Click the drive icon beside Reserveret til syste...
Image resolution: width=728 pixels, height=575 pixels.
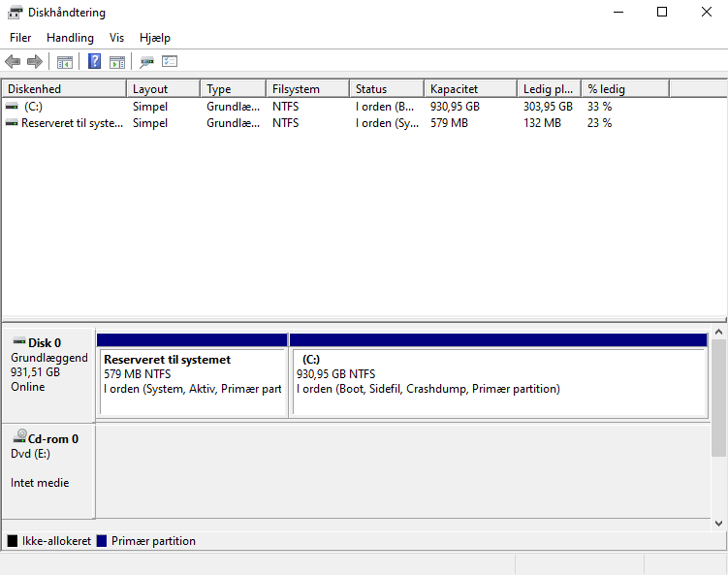click(x=12, y=123)
